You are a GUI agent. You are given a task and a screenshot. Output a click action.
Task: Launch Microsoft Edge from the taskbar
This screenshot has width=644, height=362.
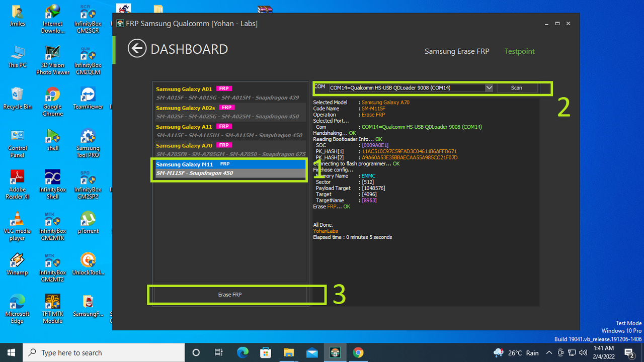click(x=243, y=352)
